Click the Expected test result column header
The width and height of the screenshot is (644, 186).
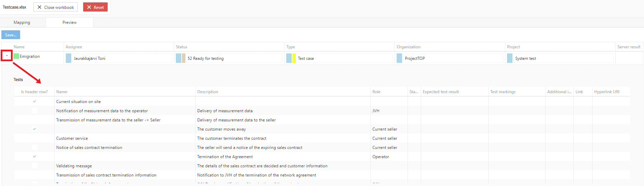(x=455, y=92)
